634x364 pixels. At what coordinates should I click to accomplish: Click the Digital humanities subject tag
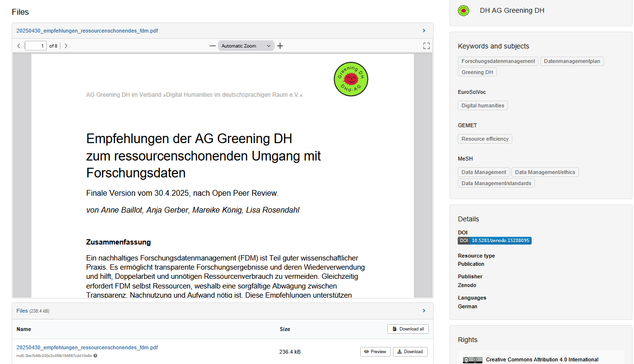click(483, 106)
